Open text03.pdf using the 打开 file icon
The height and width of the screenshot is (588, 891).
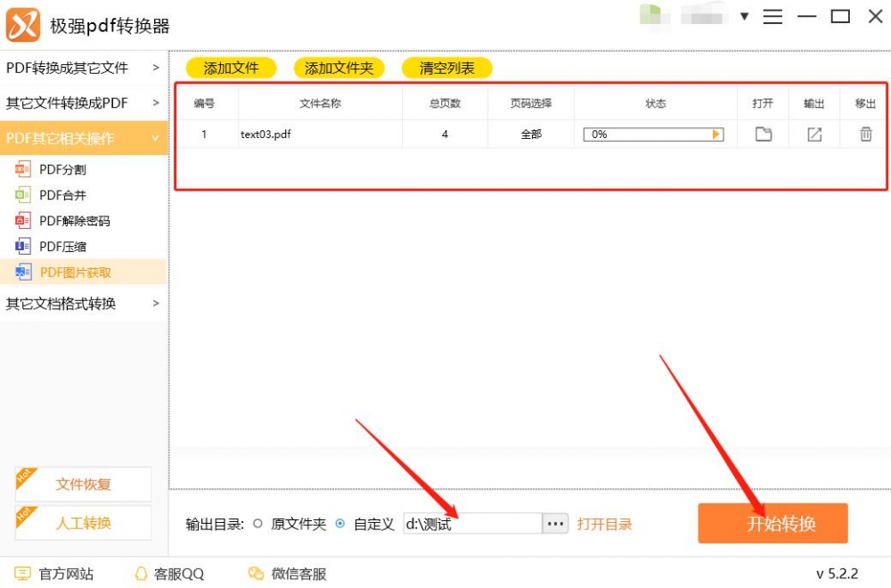click(762, 134)
